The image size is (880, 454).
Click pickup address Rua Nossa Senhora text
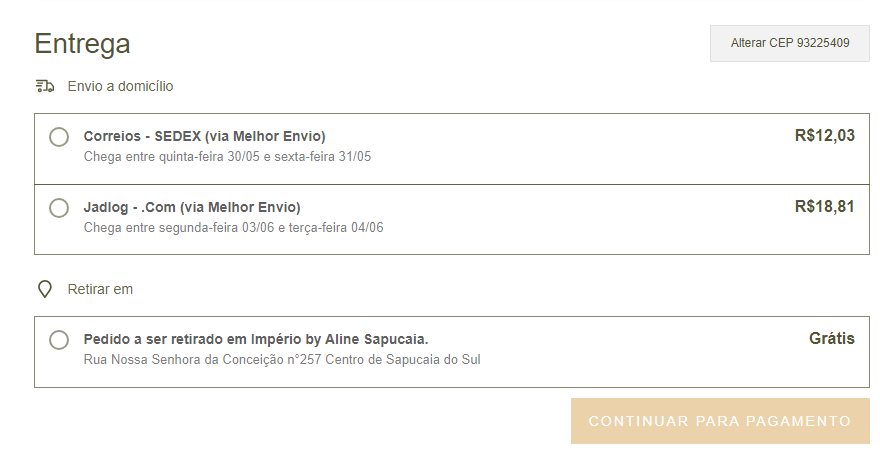click(x=282, y=360)
